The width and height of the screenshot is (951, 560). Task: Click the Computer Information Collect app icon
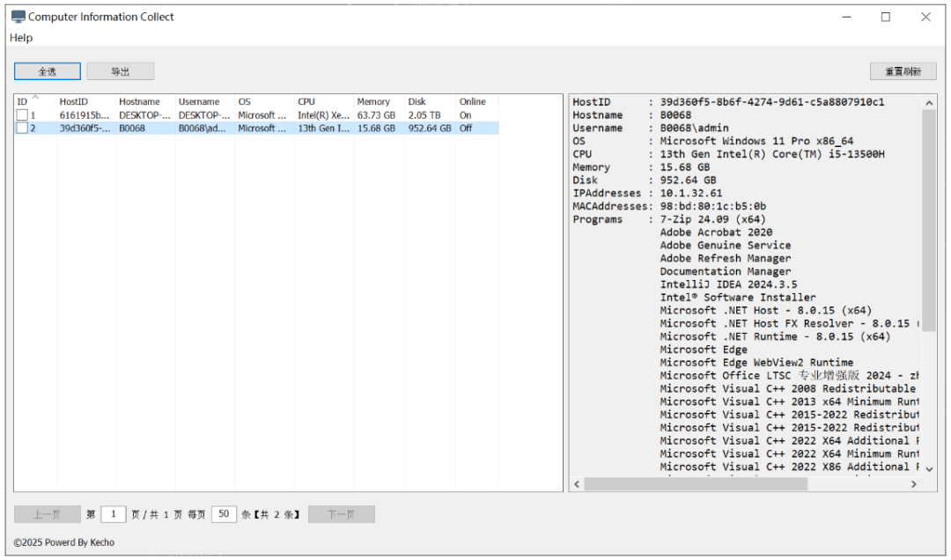[x=18, y=17]
